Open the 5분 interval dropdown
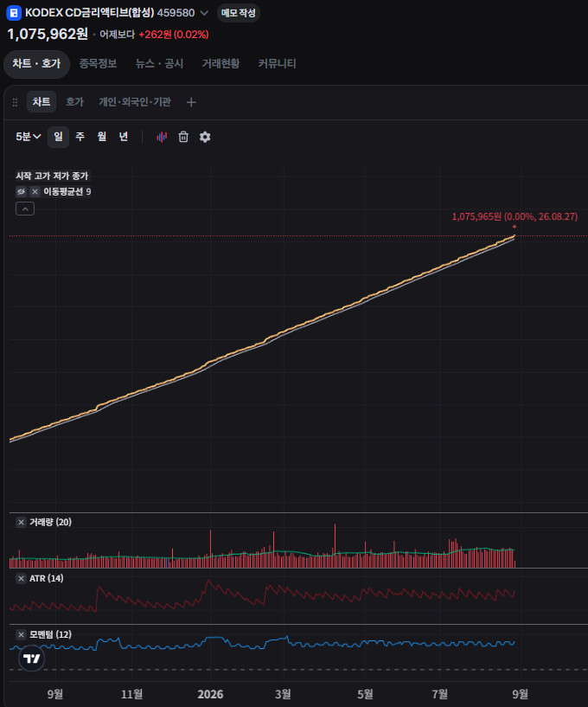This screenshot has height=707, width=588. point(28,137)
